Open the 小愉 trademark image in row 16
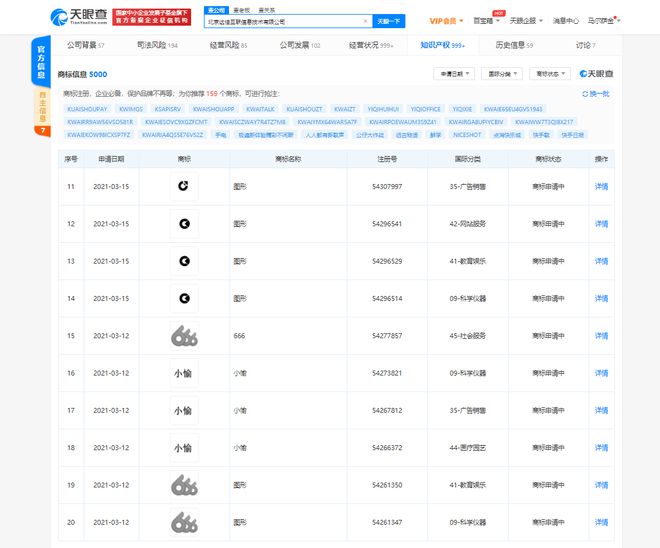This screenshot has height=548, width=660. [x=184, y=373]
